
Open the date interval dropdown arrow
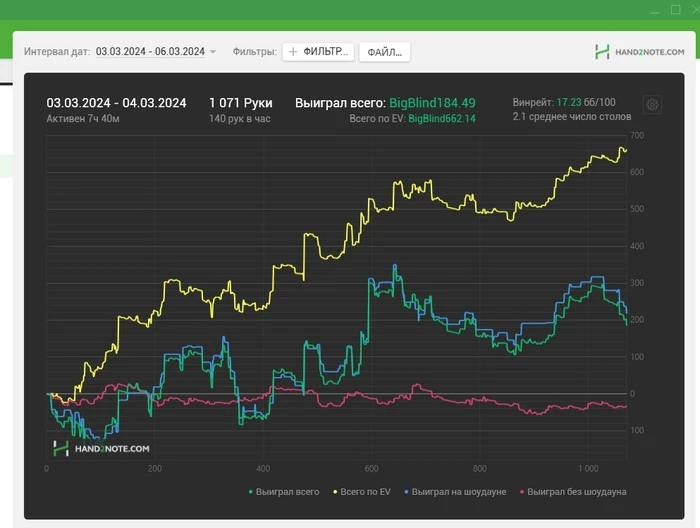click(x=213, y=52)
